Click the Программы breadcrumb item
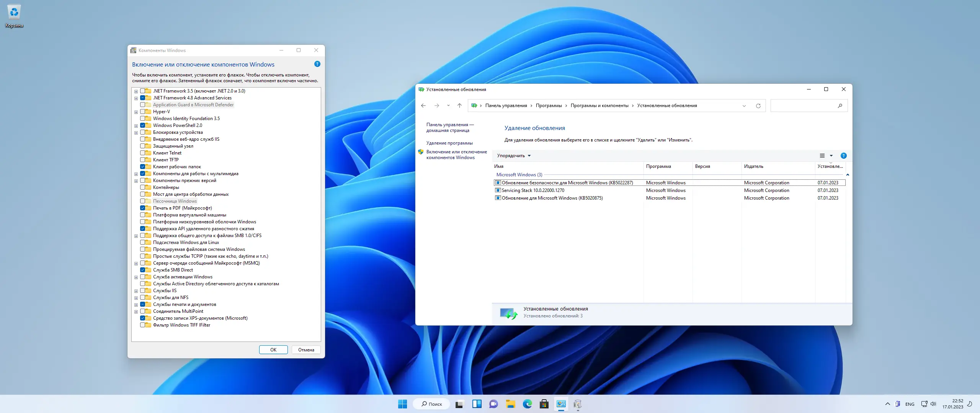Screen dimensions: 980x413 (x=549, y=106)
